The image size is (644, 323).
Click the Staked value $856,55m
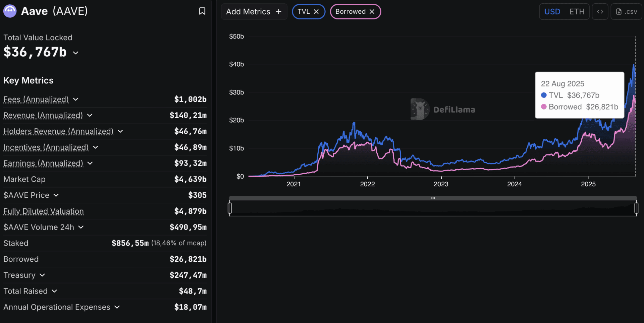[x=130, y=243]
